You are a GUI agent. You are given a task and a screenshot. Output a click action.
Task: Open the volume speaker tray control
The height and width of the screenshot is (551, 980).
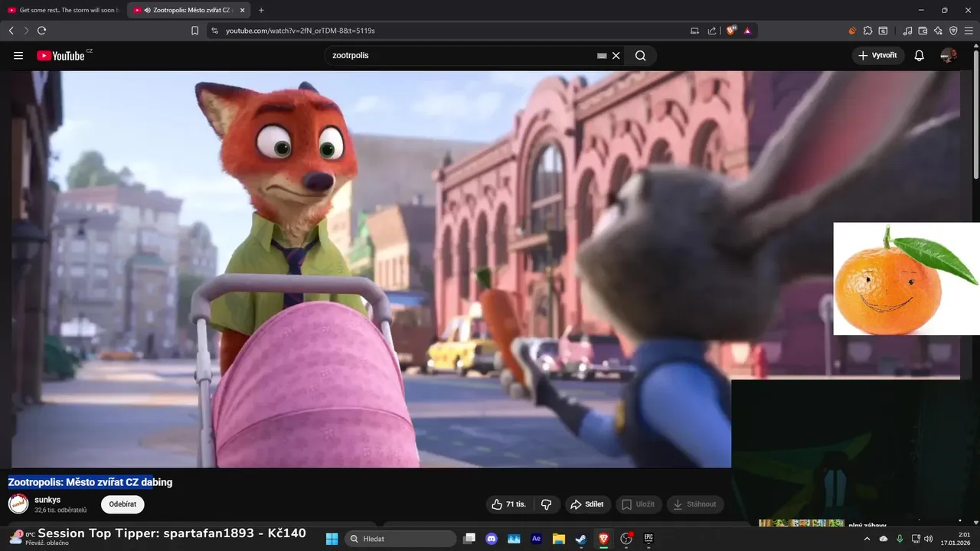(x=929, y=539)
